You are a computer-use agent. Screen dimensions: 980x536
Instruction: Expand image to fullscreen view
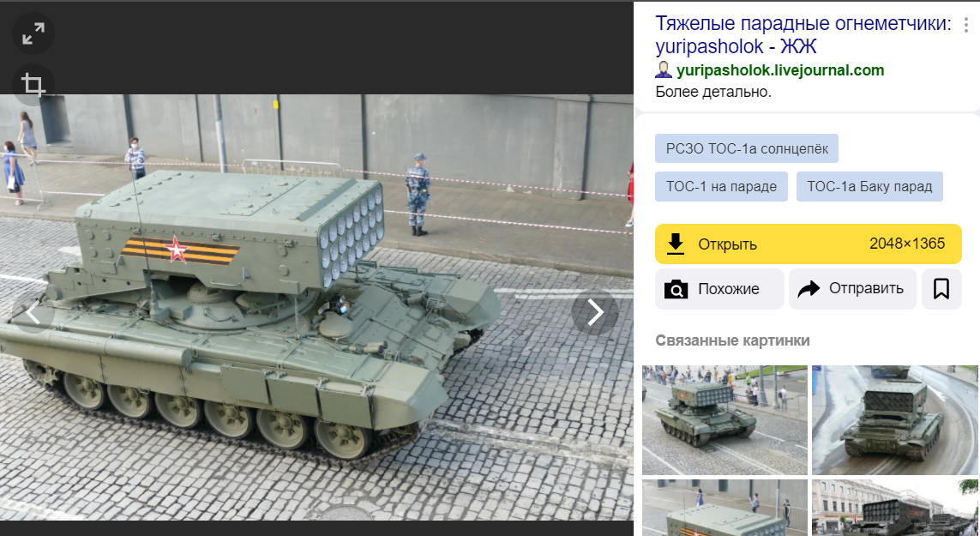tap(33, 33)
